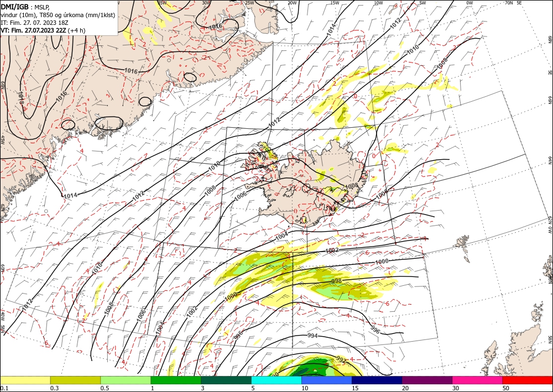Click the 70N latitude label at top
Viewport: 553px width, 392px height.
click(509, 3)
